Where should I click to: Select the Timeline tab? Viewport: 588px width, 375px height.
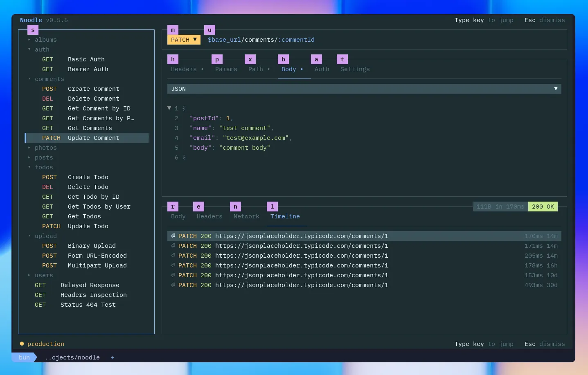(285, 216)
